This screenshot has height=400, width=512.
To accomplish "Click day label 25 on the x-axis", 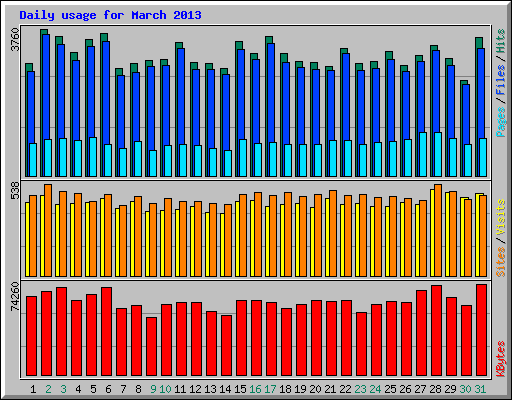I will 390,389.
